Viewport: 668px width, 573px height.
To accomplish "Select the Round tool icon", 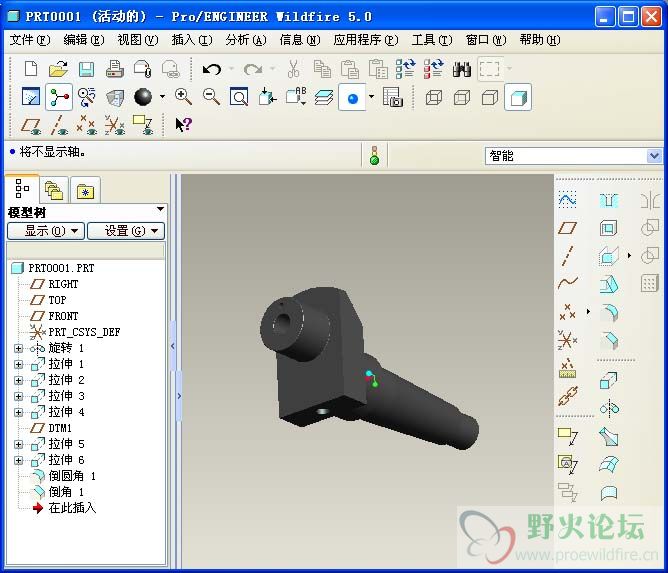I will [609, 312].
